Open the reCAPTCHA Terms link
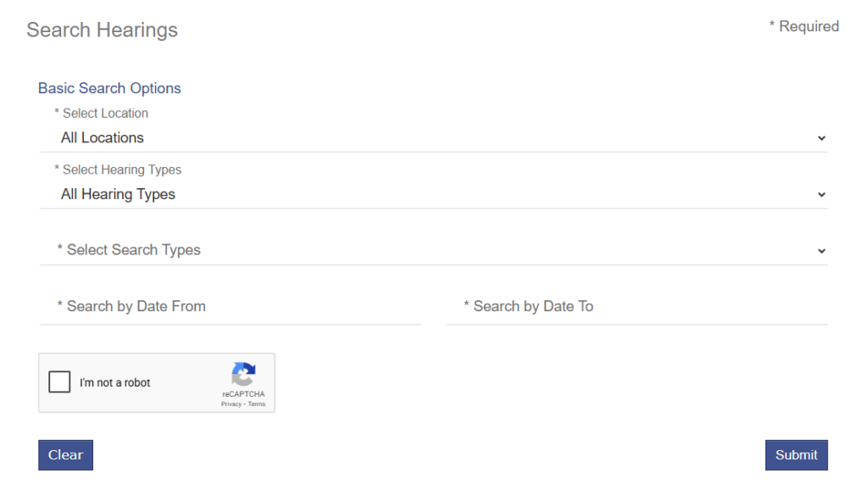 click(x=257, y=404)
